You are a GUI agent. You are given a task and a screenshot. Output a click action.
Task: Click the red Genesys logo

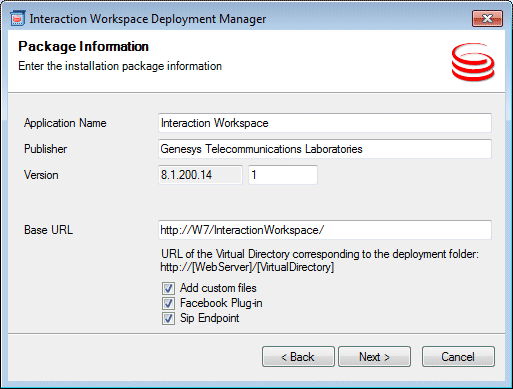click(473, 62)
